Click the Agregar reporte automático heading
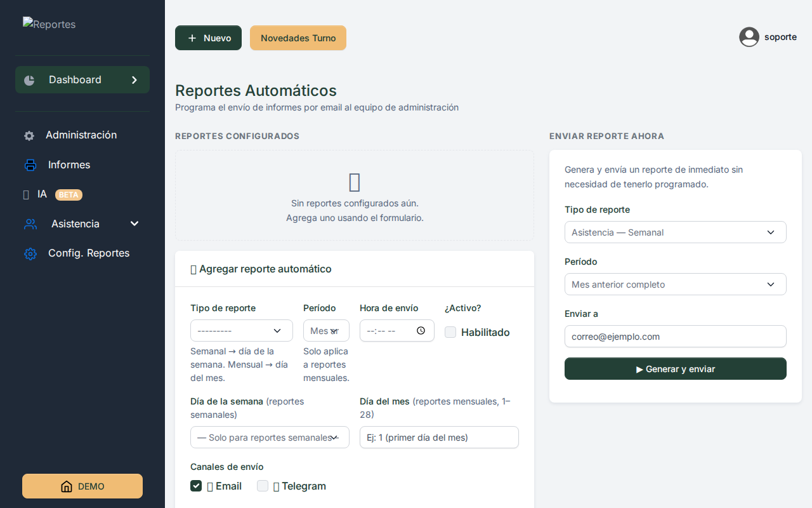The image size is (812, 508). (261, 269)
